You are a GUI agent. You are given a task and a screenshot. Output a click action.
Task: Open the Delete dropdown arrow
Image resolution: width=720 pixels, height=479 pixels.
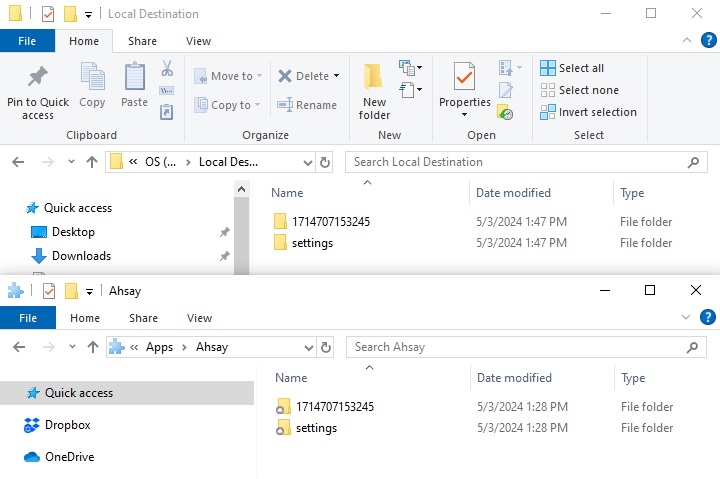click(x=337, y=76)
